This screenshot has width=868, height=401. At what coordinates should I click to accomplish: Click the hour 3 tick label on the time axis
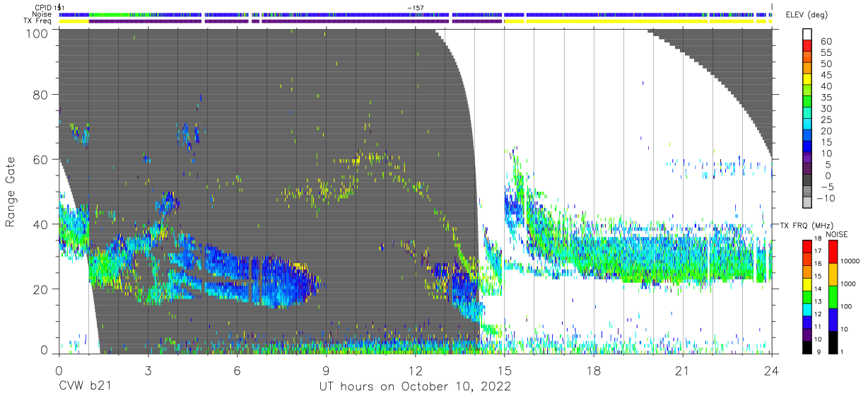pyautogui.click(x=148, y=370)
